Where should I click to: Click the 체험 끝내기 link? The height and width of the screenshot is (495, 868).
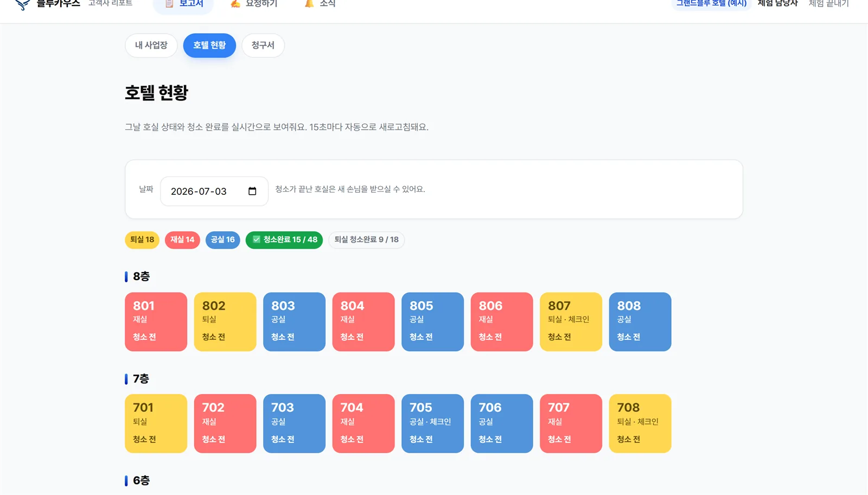coord(828,4)
